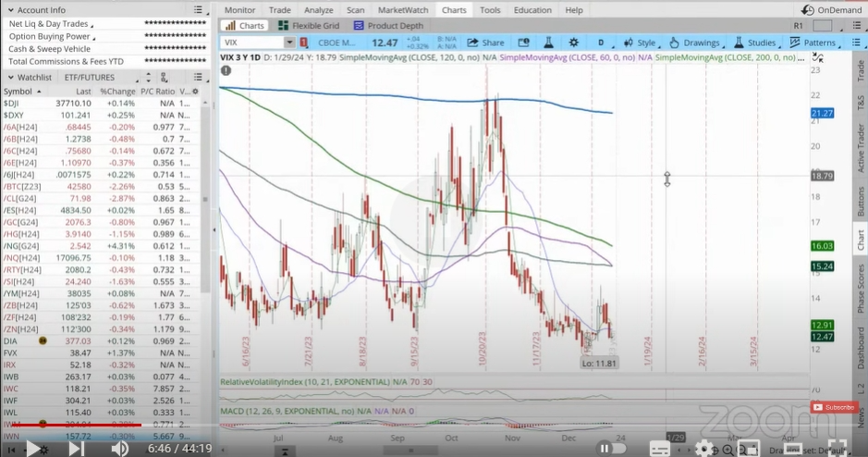868x457 pixels.
Task: Open the chart settings gear icon
Action: click(573, 43)
